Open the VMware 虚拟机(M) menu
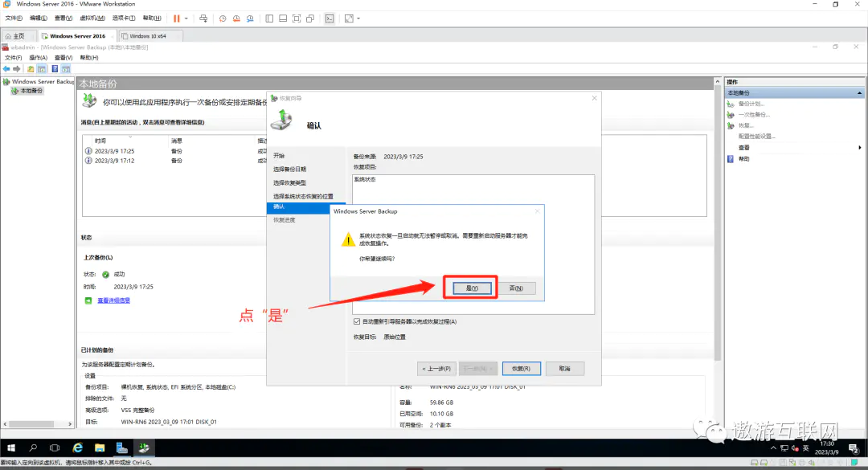868x470 pixels. pyautogui.click(x=92, y=18)
